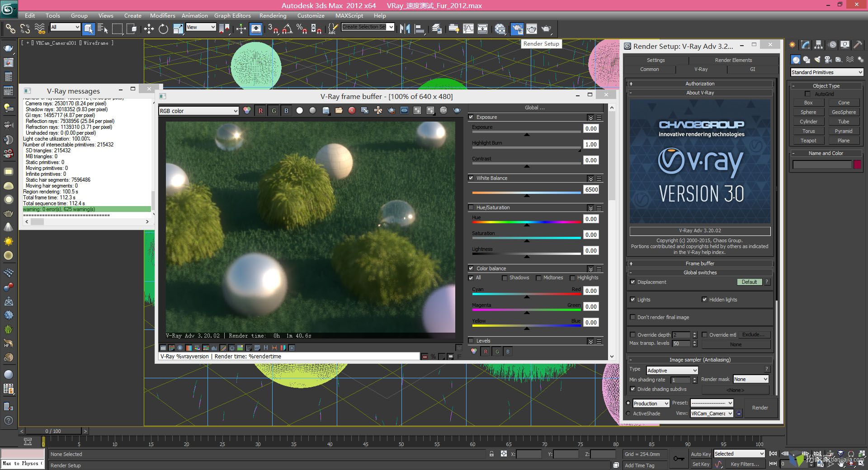Viewport: 868px width, 470px height.
Task: Click the Render Setup toolbar icon
Action: 517,29
